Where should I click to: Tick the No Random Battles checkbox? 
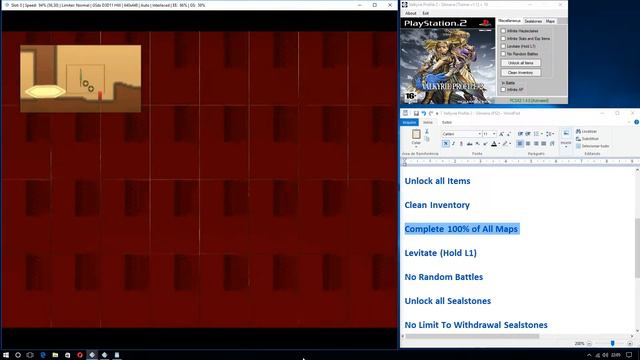[x=503, y=54]
